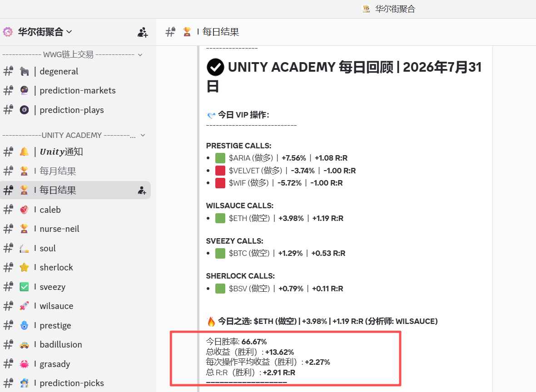Click the star emoji on sherlock row

click(24, 267)
